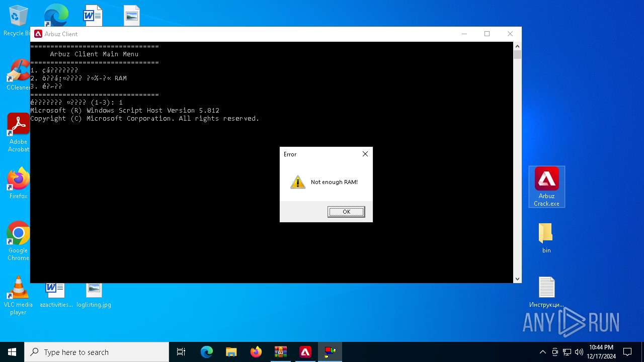Open Firefox from taskbar
644x362 pixels.
click(256, 352)
